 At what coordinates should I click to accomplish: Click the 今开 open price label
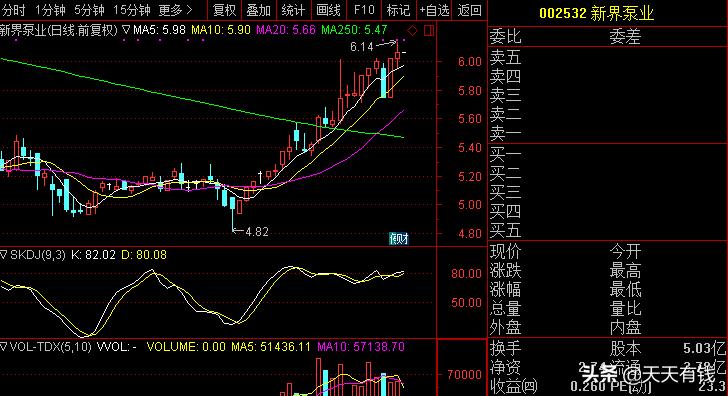point(625,252)
